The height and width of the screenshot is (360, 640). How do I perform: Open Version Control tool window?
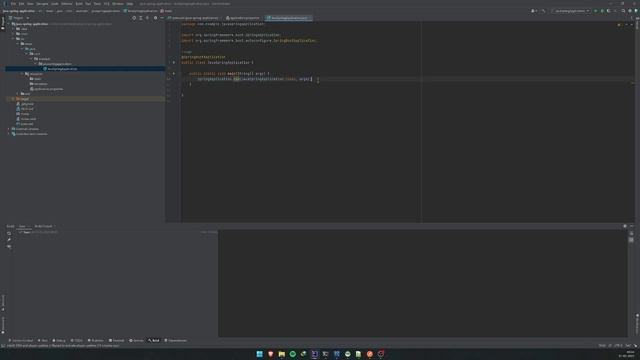(22, 340)
